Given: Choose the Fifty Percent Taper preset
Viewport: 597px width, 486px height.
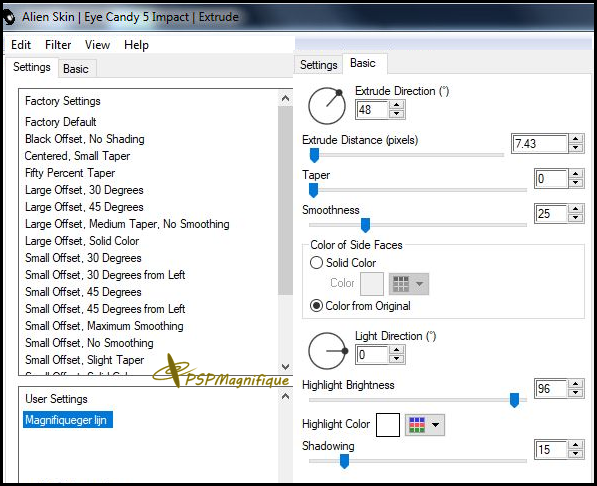Looking at the screenshot, I should pyautogui.click(x=70, y=173).
